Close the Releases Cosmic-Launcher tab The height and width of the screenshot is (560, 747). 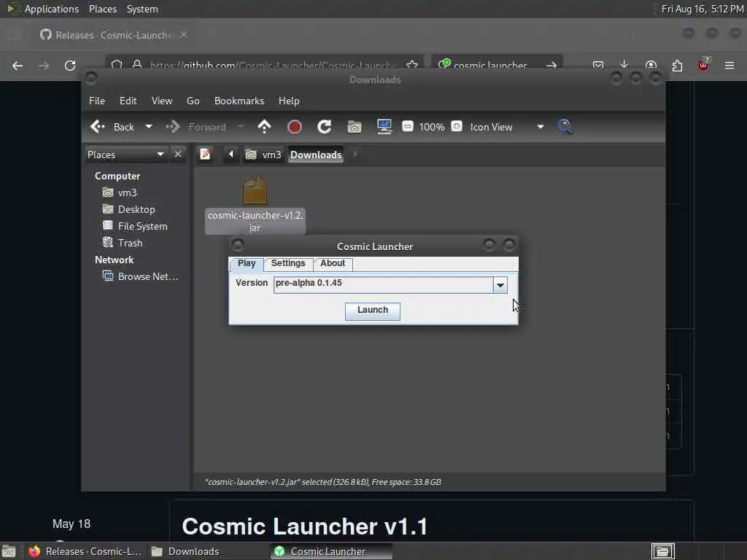tap(184, 34)
